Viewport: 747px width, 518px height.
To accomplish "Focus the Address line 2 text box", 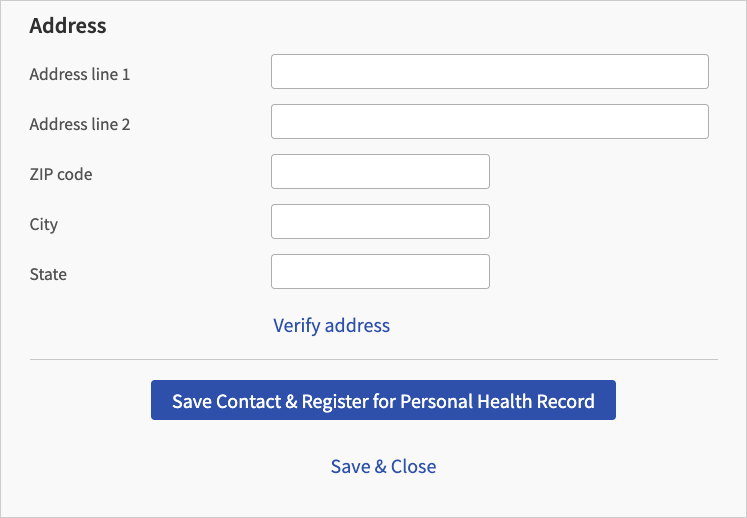I will (489, 122).
